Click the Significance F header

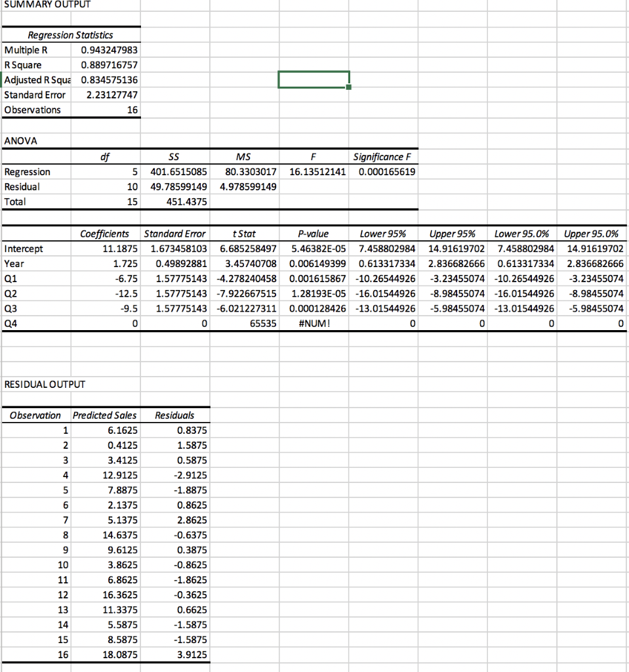[x=382, y=156]
